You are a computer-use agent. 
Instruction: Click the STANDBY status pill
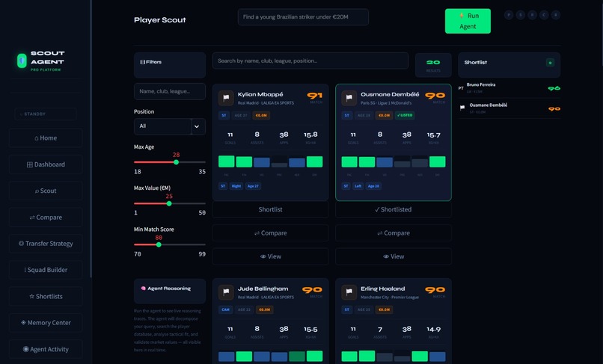[x=46, y=114]
